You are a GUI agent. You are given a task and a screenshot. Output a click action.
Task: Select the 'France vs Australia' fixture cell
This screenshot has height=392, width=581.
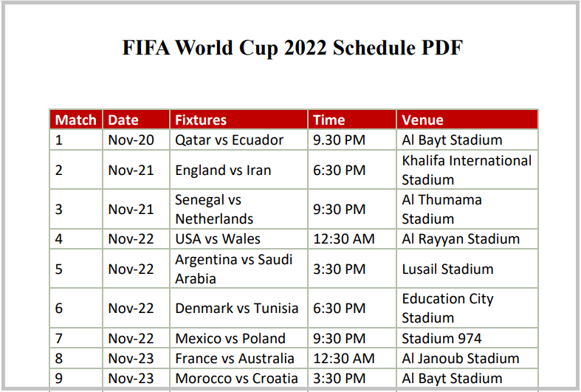pos(235,359)
